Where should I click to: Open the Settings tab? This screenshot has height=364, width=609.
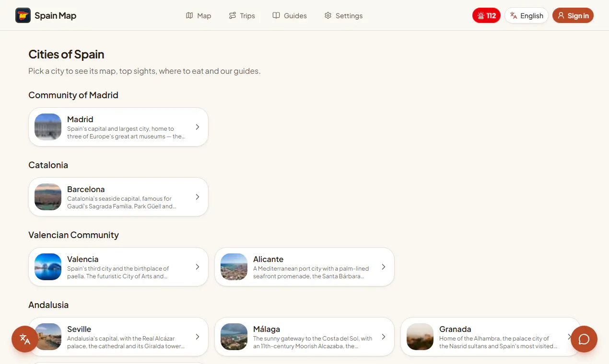[x=343, y=15]
